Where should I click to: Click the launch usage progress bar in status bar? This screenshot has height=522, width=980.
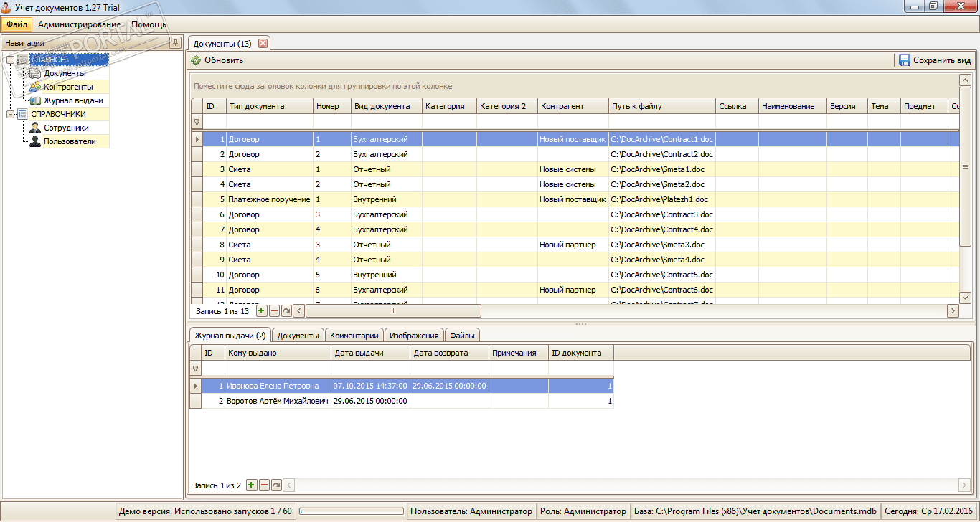(x=351, y=511)
